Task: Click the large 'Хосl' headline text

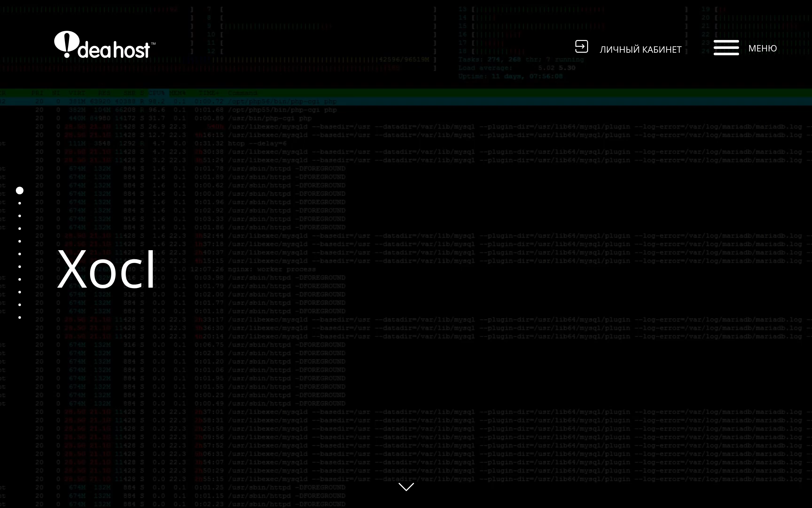Action: 106,270
